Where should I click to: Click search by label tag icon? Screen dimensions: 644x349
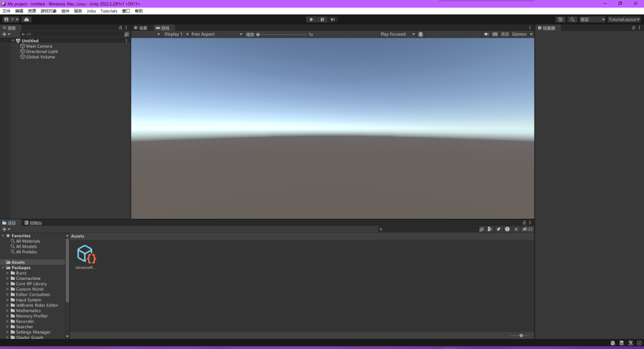[x=498, y=230]
